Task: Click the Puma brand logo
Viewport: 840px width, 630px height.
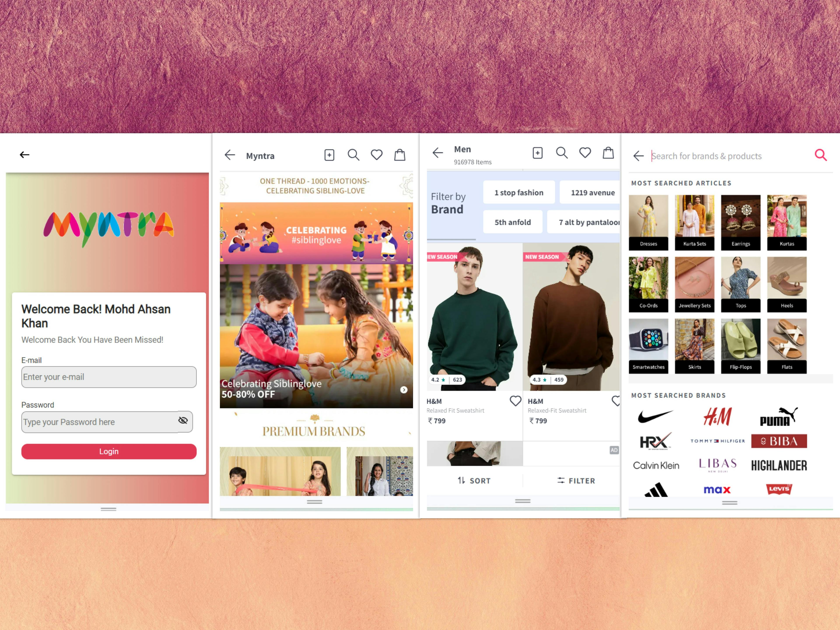Action: coord(779,416)
